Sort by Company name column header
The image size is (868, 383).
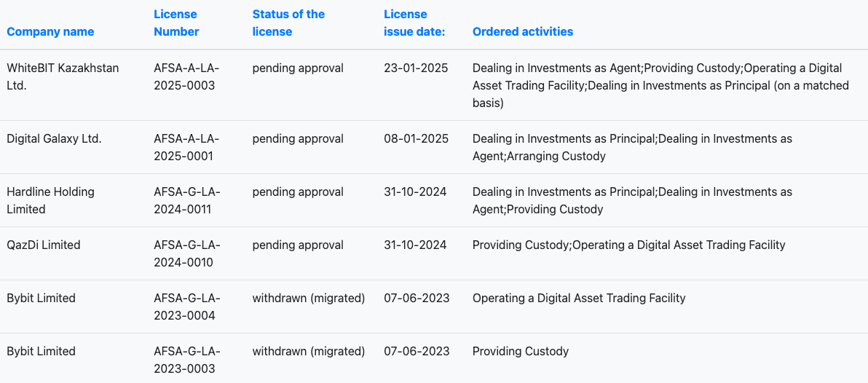pos(50,32)
